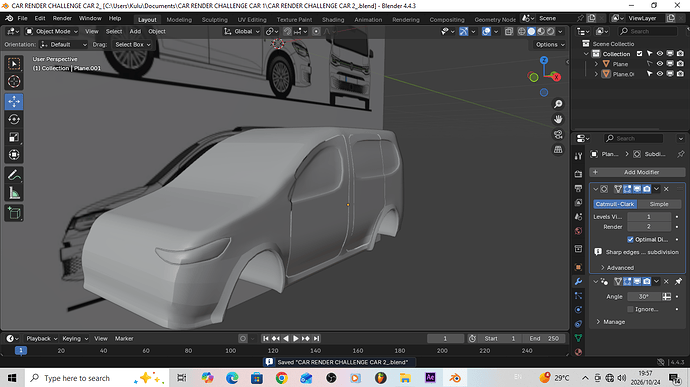Switch to Shading workspace tab
Screen dimensions: 690x387
(333, 19)
